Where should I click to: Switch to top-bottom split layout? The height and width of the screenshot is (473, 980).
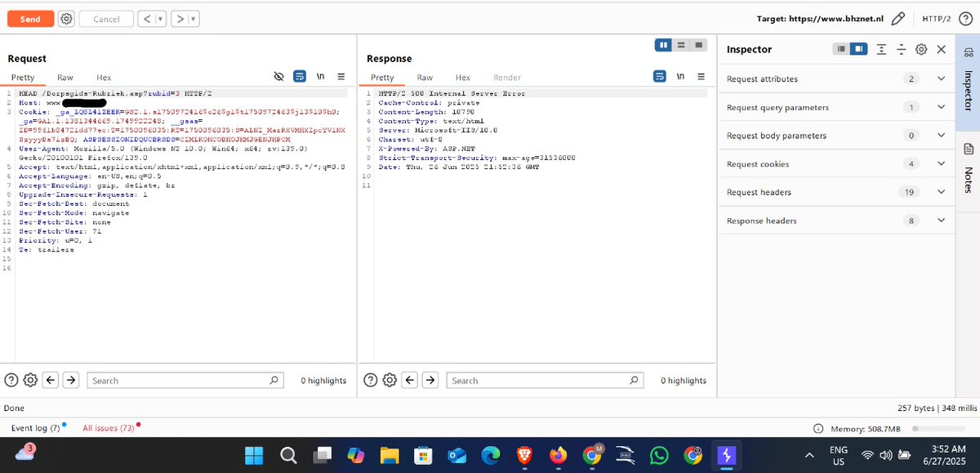681,45
